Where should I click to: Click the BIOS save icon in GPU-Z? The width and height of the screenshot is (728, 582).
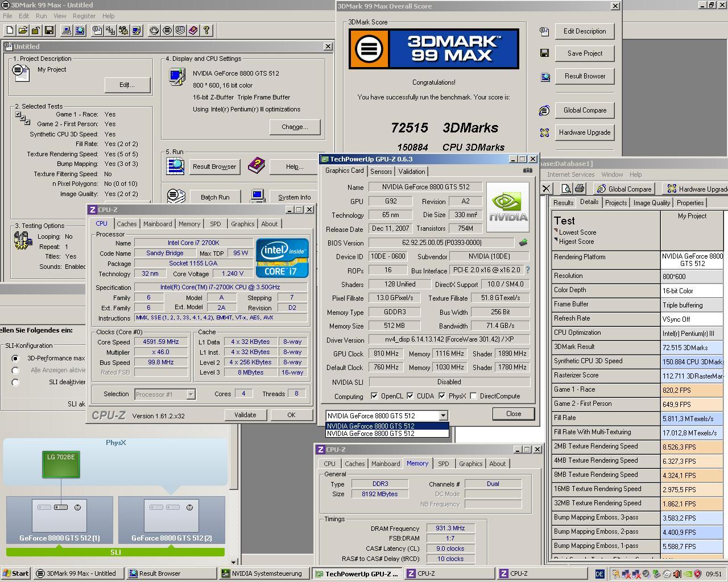click(523, 243)
